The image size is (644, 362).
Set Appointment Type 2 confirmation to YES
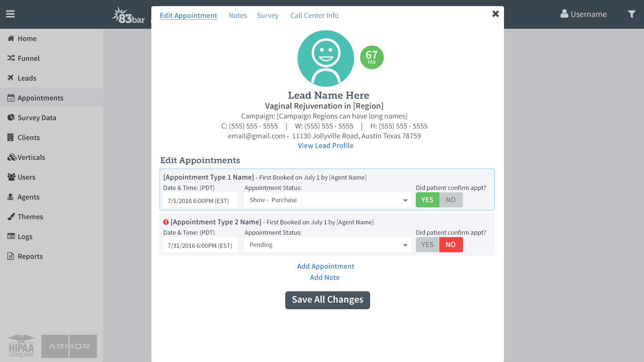(x=428, y=245)
